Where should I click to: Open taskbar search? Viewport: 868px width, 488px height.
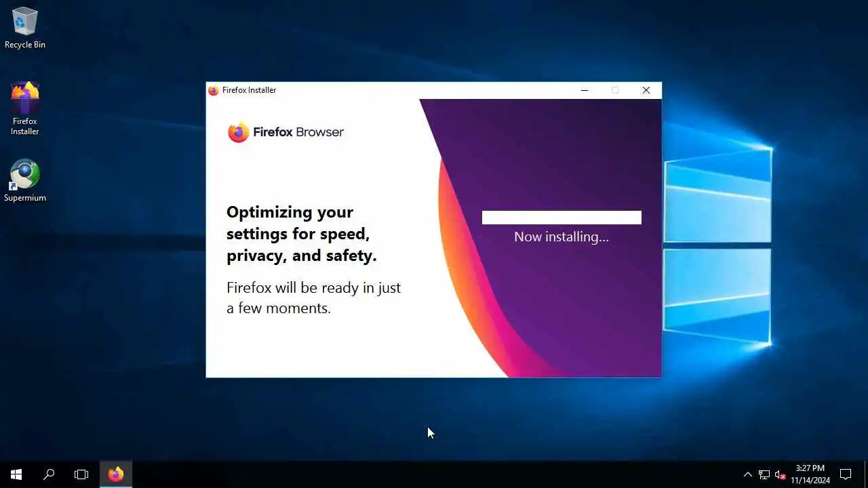pyautogui.click(x=49, y=474)
